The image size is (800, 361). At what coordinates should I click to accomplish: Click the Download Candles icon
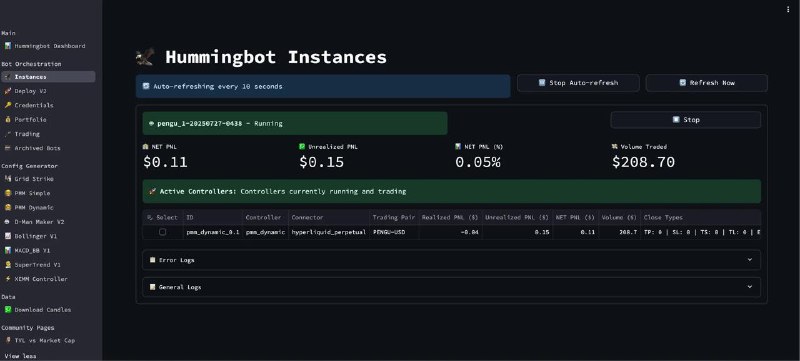(x=8, y=310)
